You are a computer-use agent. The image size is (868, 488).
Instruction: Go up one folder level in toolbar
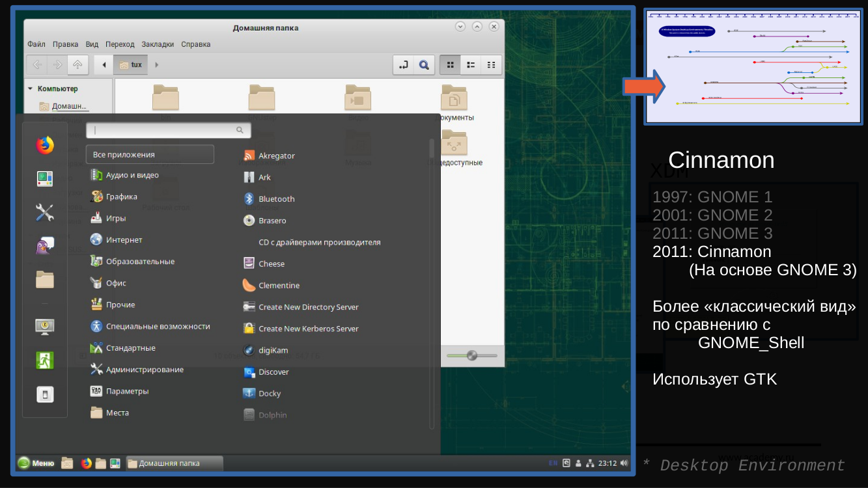[x=77, y=64]
